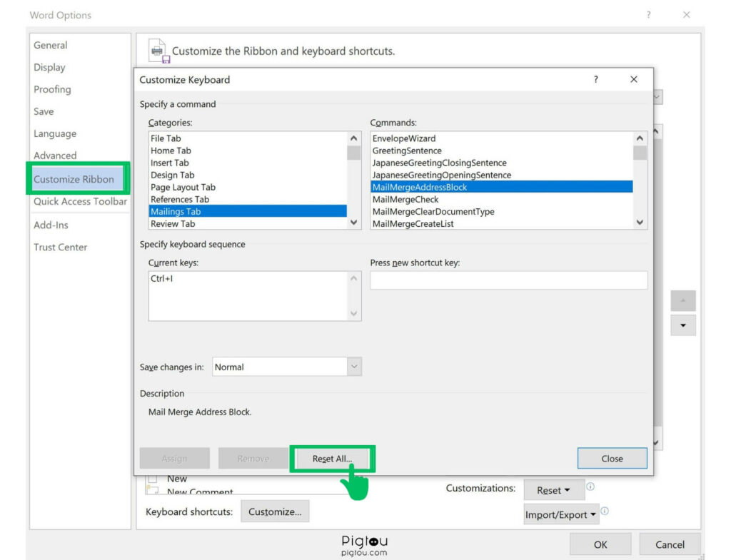This screenshot has height=560, width=731.
Task: Open the Import/Export dropdown
Action: tap(560, 514)
